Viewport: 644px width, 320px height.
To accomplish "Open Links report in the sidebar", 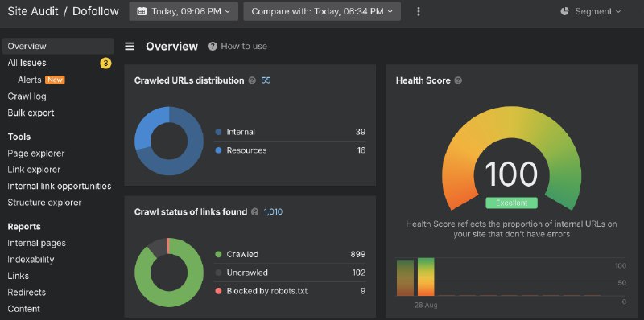I will click(x=18, y=276).
